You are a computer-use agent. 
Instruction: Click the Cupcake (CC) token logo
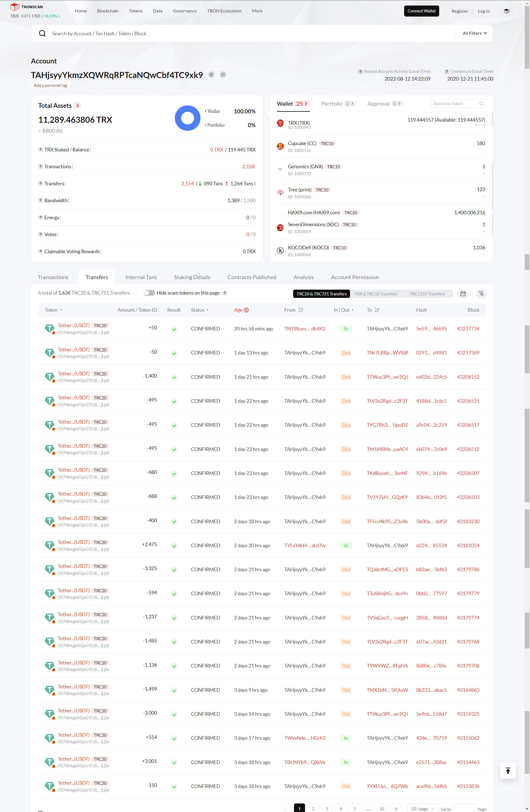coord(280,146)
